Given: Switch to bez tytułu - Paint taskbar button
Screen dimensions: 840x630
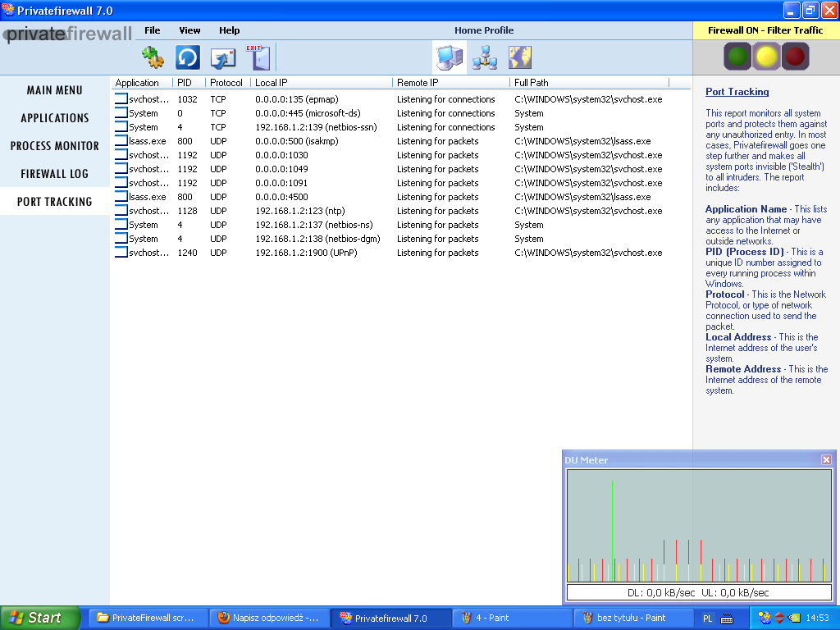Looking at the screenshot, I should [x=633, y=618].
